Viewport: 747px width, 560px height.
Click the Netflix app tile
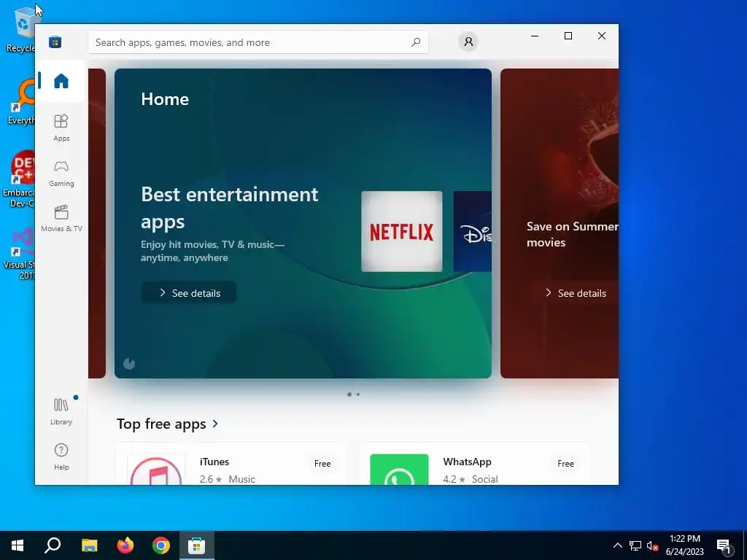[402, 231]
